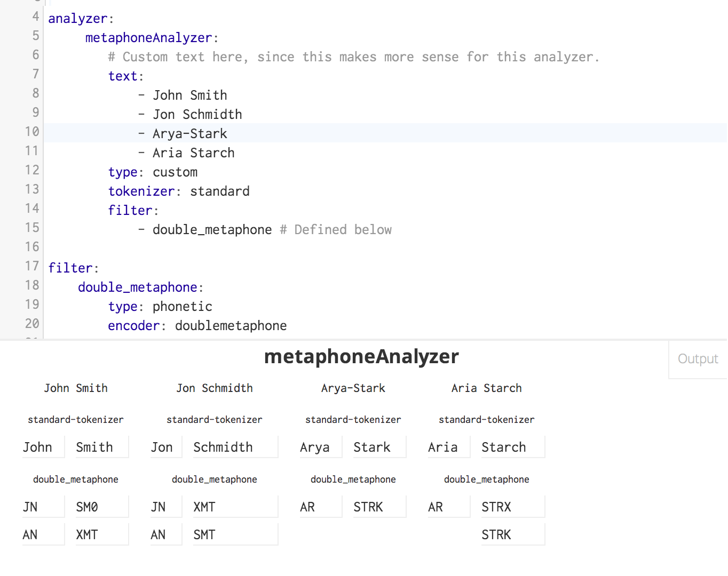
Task: Click the SM0 metaphone token
Action: [x=88, y=507]
